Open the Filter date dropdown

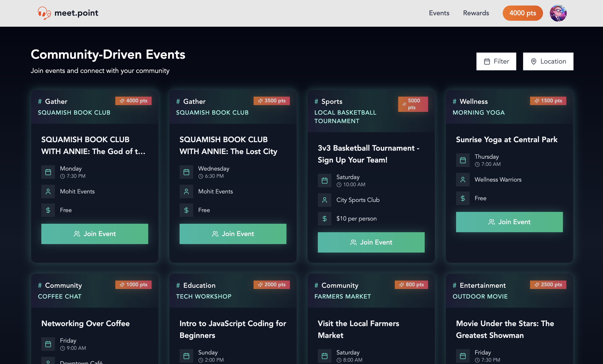click(496, 61)
